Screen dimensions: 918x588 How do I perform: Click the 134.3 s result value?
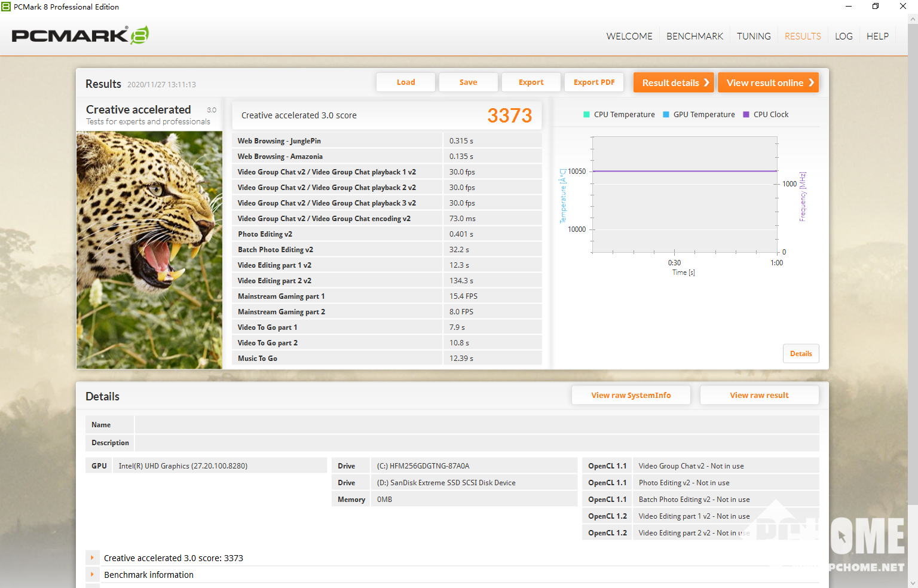tap(461, 281)
